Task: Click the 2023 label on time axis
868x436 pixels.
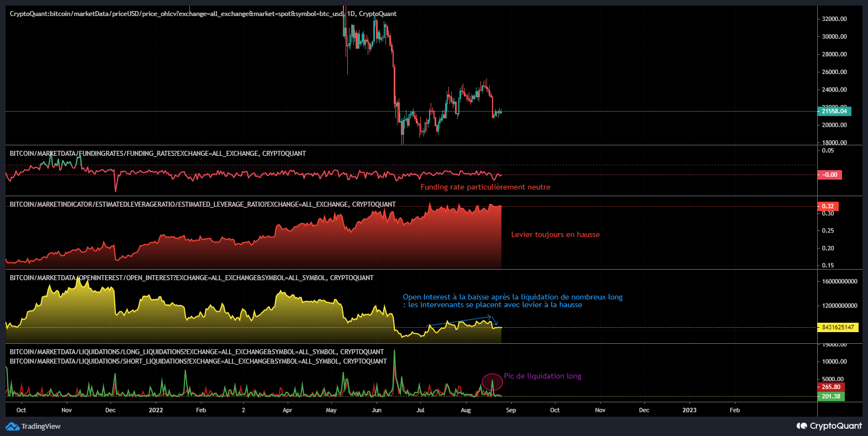Action: 689,410
